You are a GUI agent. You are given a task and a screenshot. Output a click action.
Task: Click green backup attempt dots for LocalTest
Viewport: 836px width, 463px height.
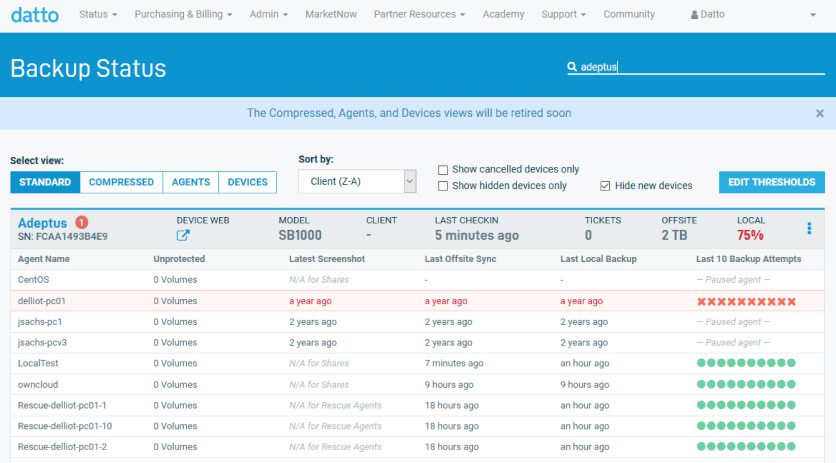point(746,363)
